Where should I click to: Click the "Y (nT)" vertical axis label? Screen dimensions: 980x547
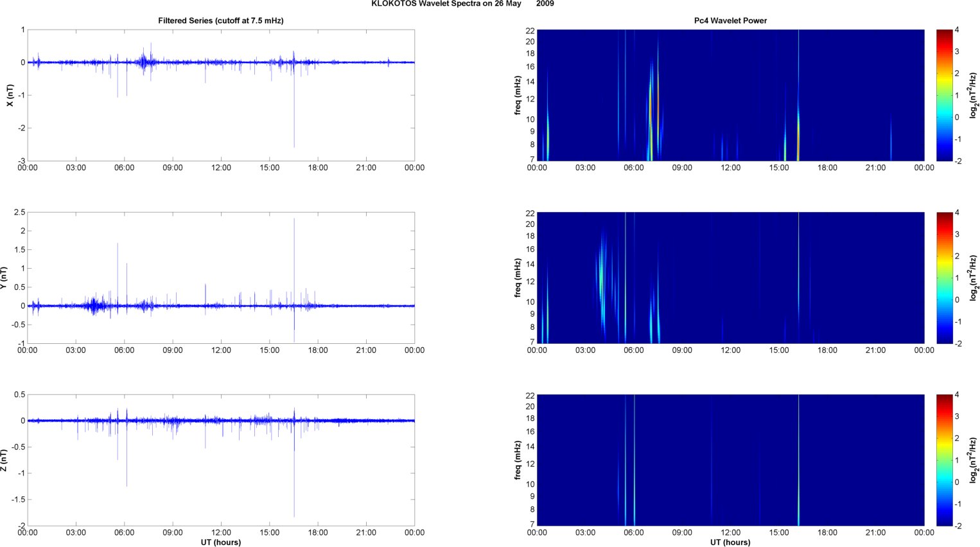click(4, 278)
